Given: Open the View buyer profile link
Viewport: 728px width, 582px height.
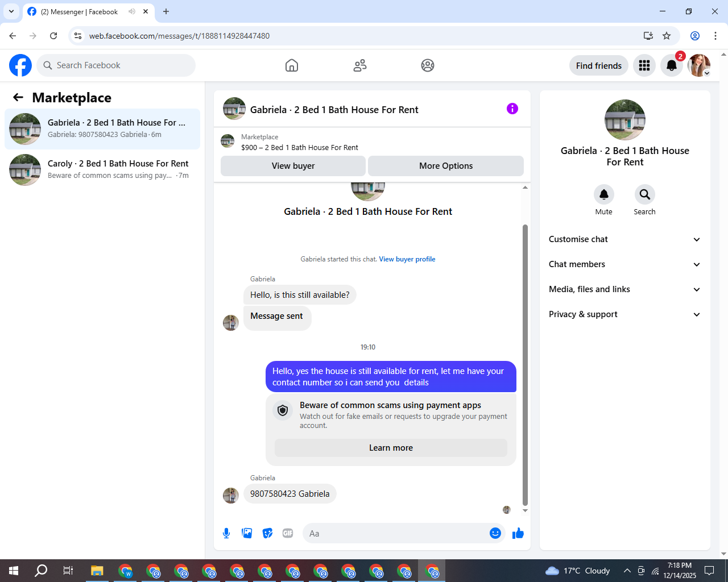Looking at the screenshot, I should click(x=407, y=259).
